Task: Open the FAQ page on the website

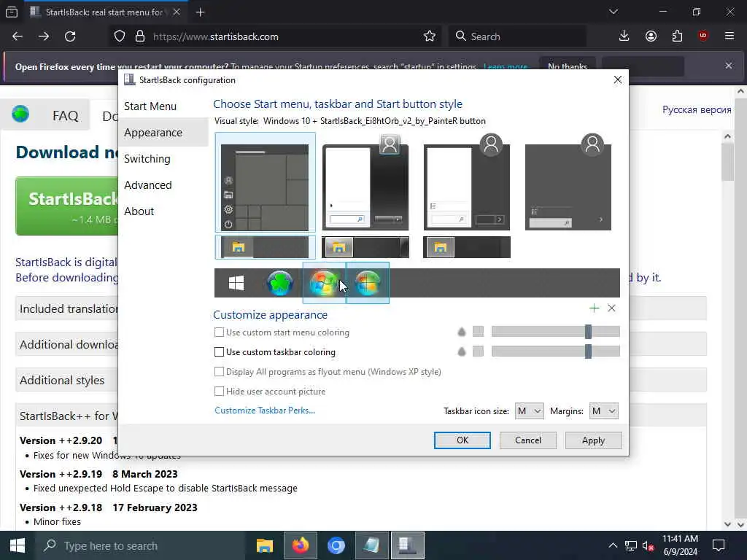Action: pyautogui.click(x=65, y=116)
